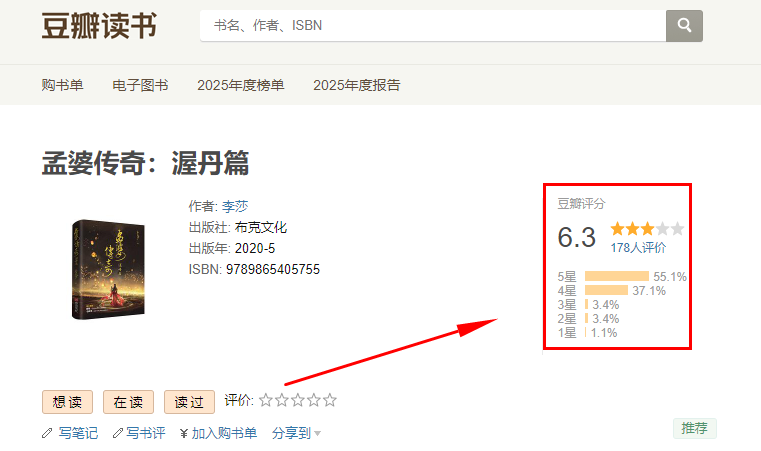This screenshot has width=761, height=451.
Task: Focus the 书名、作者、ISBN search field
Action: tap(432, 26)
